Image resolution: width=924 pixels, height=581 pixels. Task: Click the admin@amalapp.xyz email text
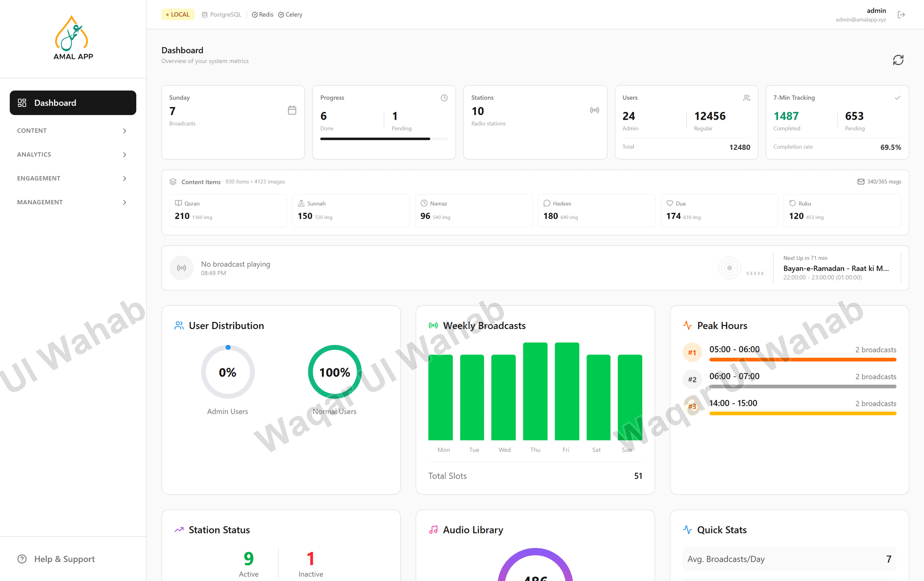pyautogui.click(x=860, y=20)
